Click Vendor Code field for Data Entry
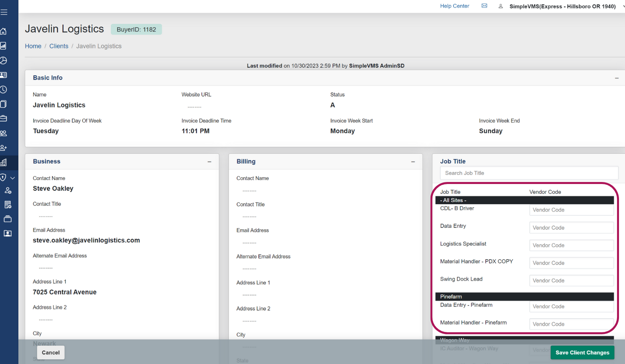Screen dimensions: 625x364 [571, 227]
